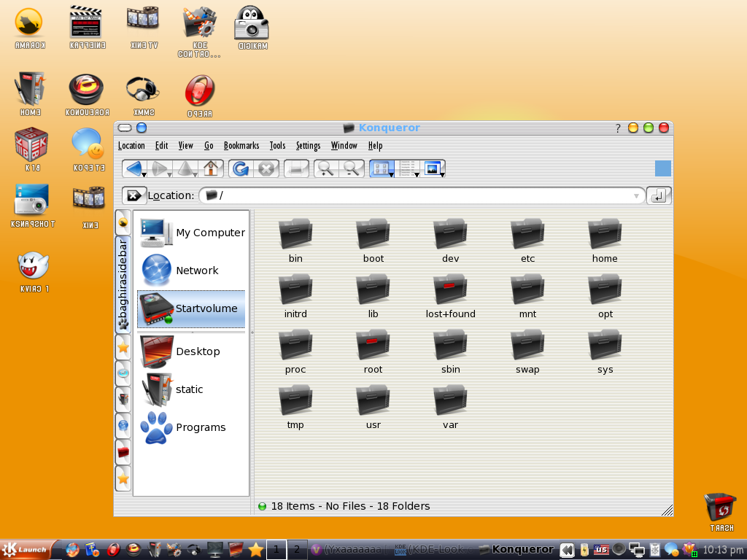747x560 pixels.
Task: Select Network in the sidebar
Action: click(x=192, y=271)
